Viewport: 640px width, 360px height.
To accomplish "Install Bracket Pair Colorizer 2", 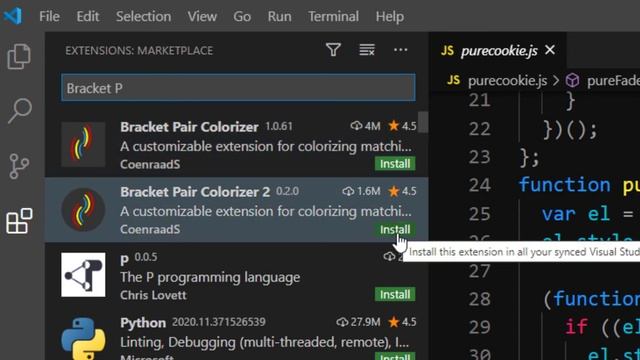I will click(x=395, y=229).
